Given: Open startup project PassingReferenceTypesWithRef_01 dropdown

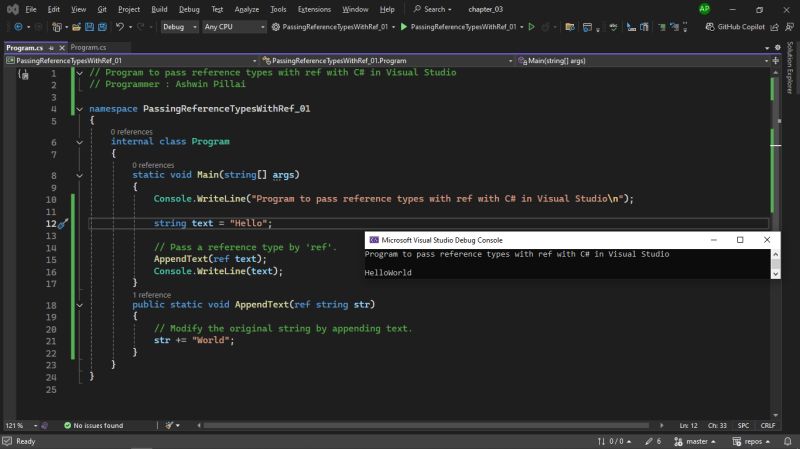Looking at the screenshot, I should coord(333,27).
